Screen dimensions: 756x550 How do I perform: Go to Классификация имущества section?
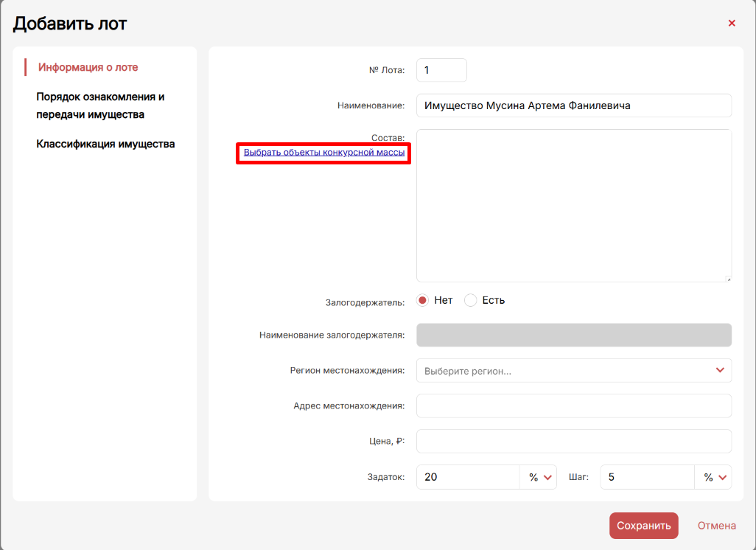click(x=105, y=144)
